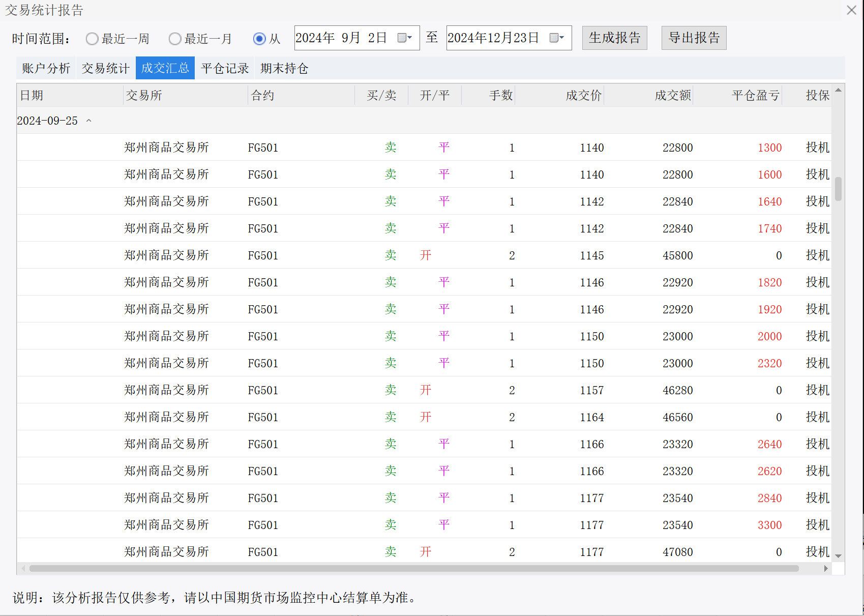
Task: Select the row with profit 2620
Action: pyautogui.click(x=424, y=471)
